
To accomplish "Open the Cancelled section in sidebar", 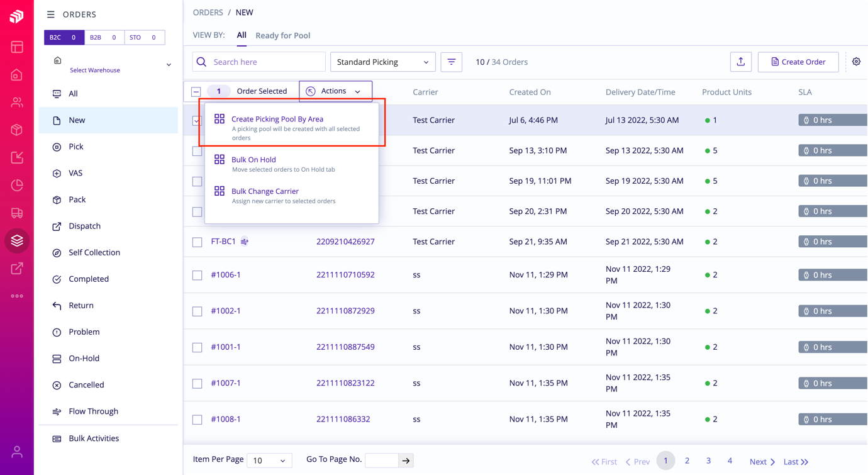I will tap(108, 384).
